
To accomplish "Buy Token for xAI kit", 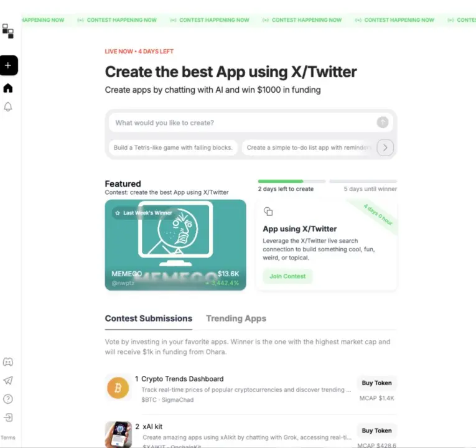I will point(376,431).
